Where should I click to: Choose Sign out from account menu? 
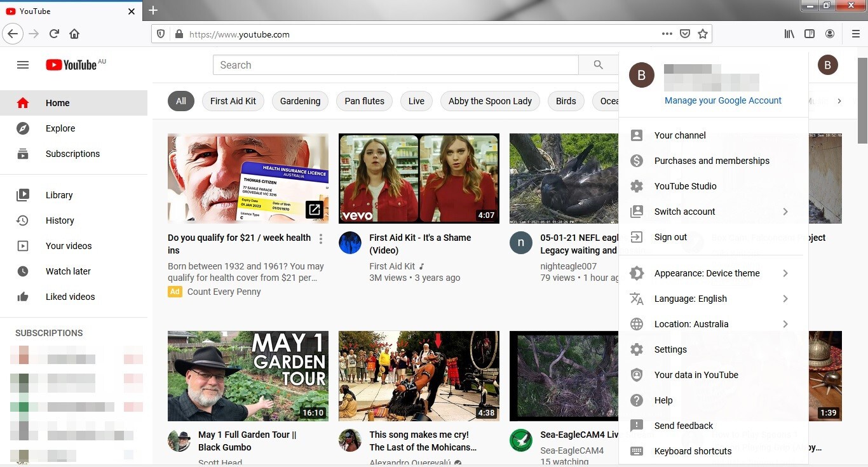pyautogui.click(x=670, y=237)
